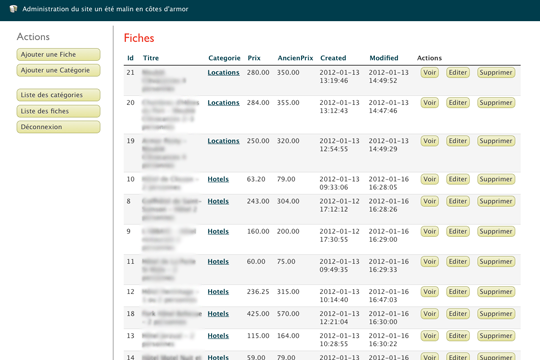Click Voir for fiche 18
This screenshot has height=360, width=540.
tap(429, 314)
